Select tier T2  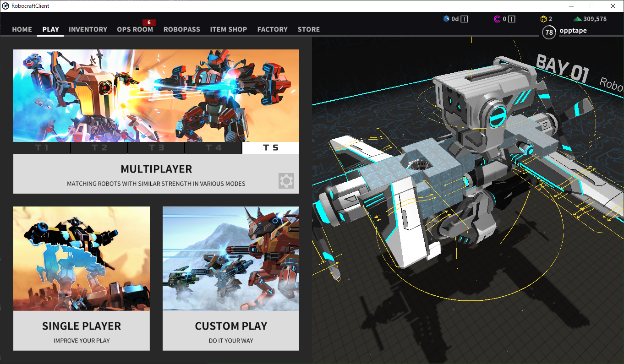pyautogui.click(x=99, y=148)
